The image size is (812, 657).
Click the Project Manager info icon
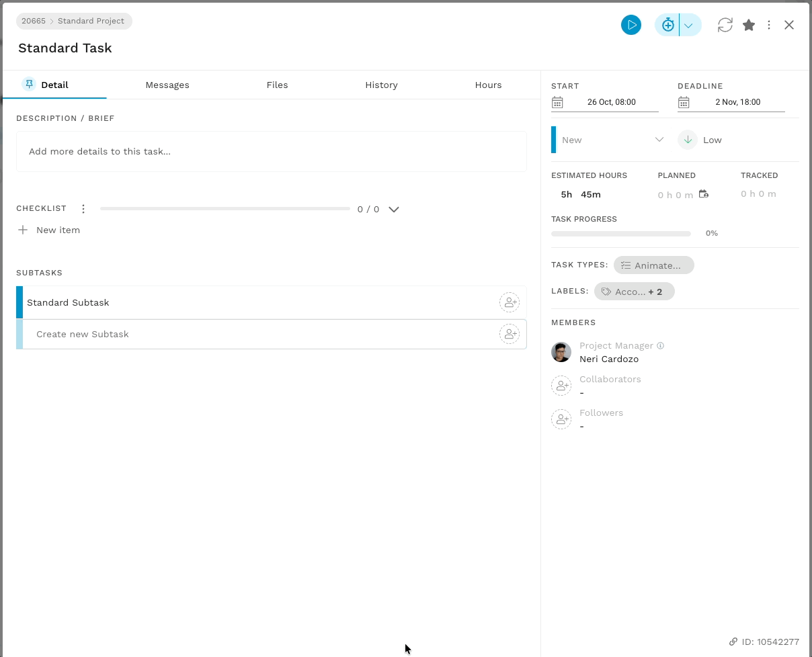pyautogui.click(x=660, y=346)
